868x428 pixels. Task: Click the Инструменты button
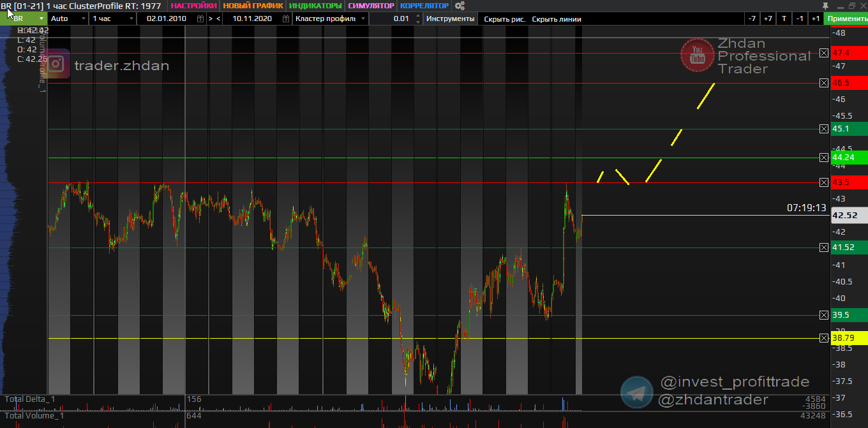pos(450,18)
